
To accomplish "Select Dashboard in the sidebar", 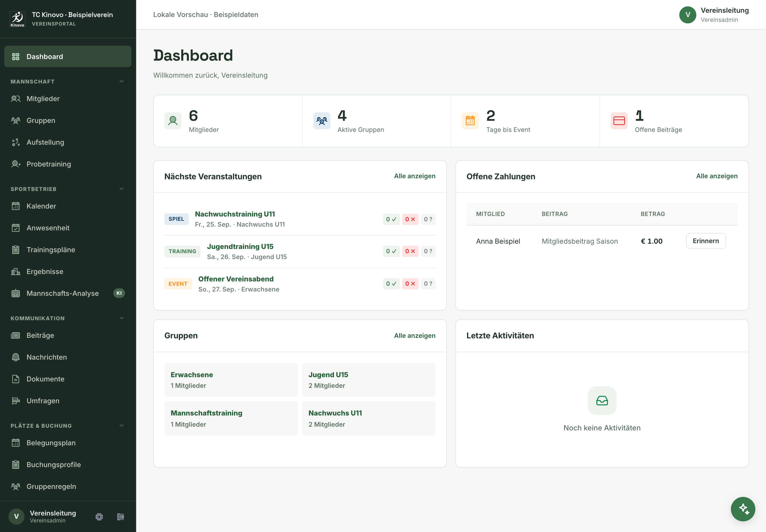I will tap(68, 56).
